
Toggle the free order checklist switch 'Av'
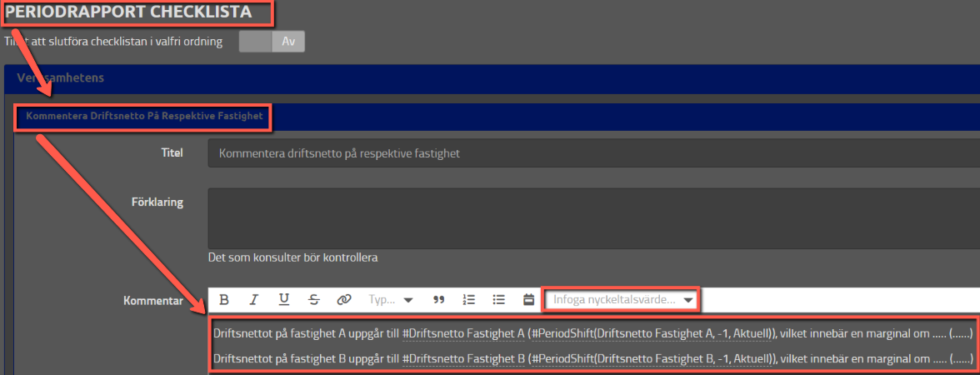272,42
